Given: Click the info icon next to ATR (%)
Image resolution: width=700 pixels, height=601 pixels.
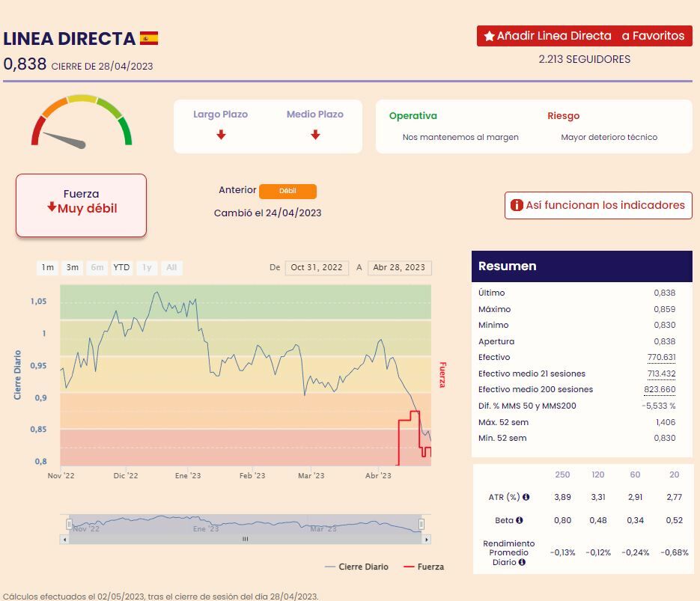Looking at the screenshot, I should (526, 497).
